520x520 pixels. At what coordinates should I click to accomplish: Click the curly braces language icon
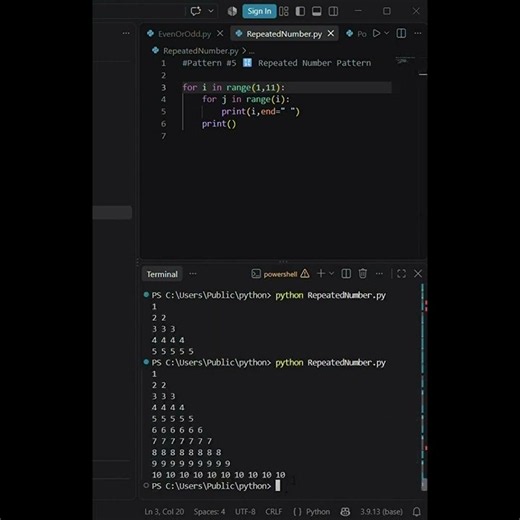(x=297, y=512)
